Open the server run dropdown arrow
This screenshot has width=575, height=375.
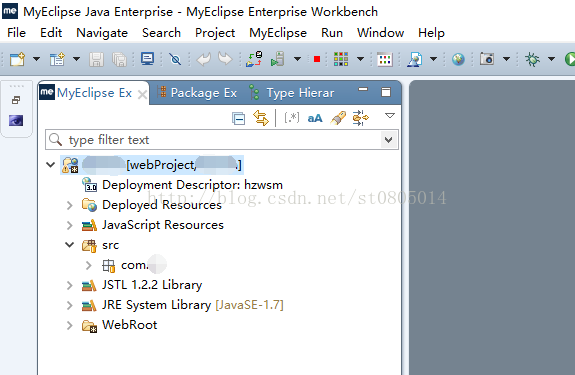click(297, 59)
